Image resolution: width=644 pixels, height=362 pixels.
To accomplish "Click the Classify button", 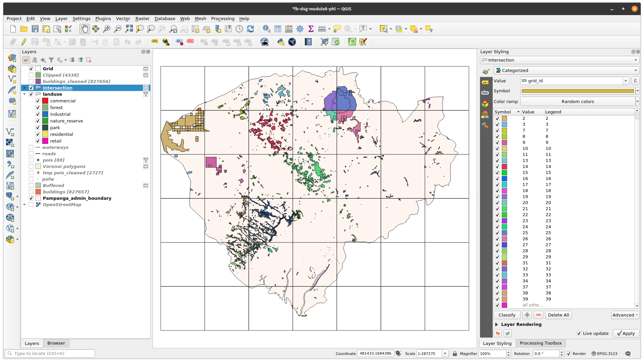I will click(506, 315).
